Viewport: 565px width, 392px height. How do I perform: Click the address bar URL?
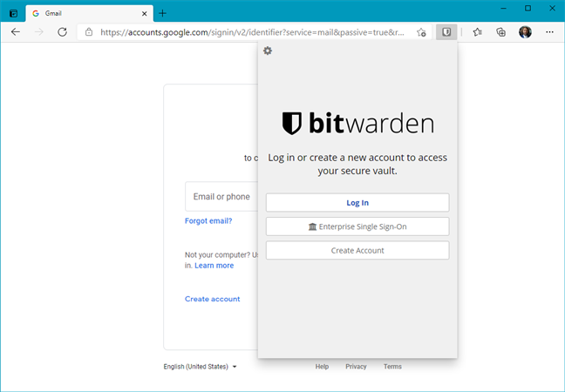(x=252, y=32)
